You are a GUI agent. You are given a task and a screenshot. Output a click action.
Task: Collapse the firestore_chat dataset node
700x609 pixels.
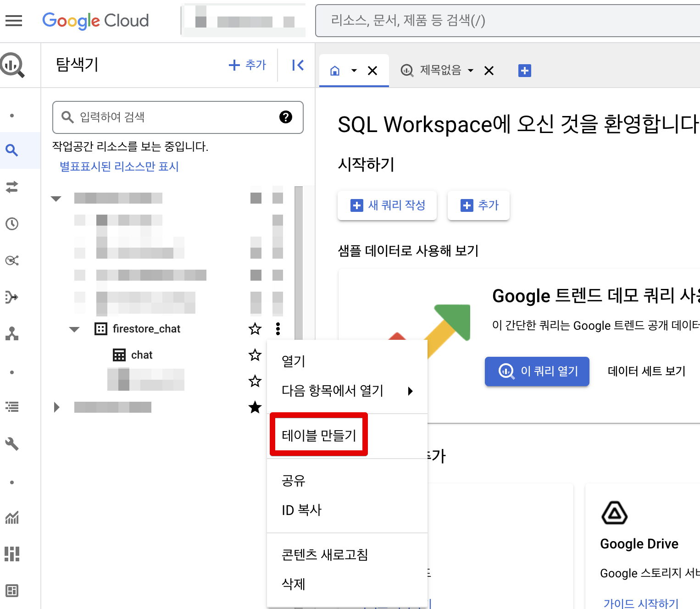74,329
